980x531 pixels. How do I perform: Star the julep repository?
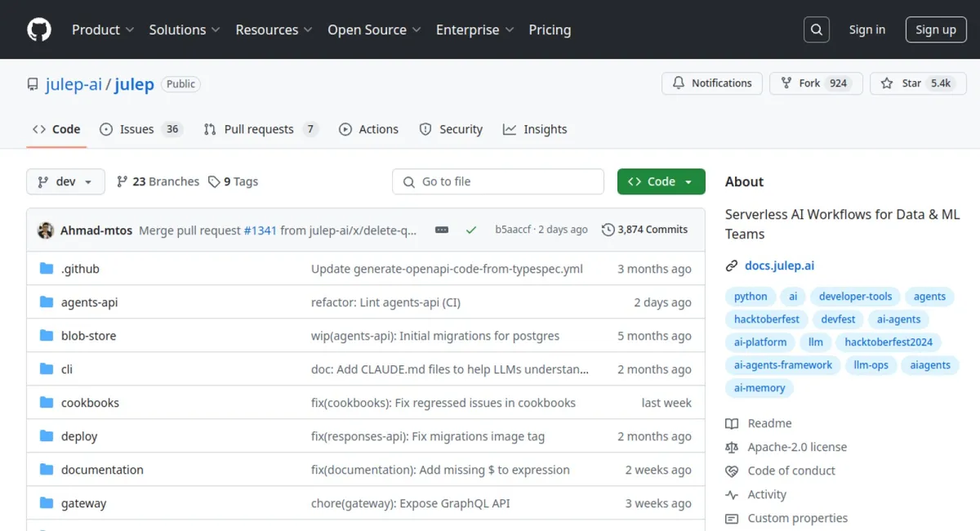point(919,83)
